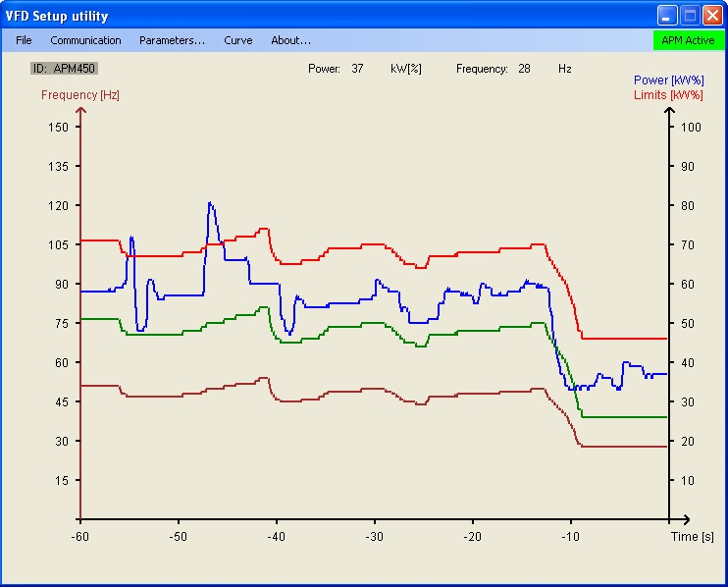Maximize the VFD Setup utility window
Viewport: 728px width, 587px height.
(690, 16)
